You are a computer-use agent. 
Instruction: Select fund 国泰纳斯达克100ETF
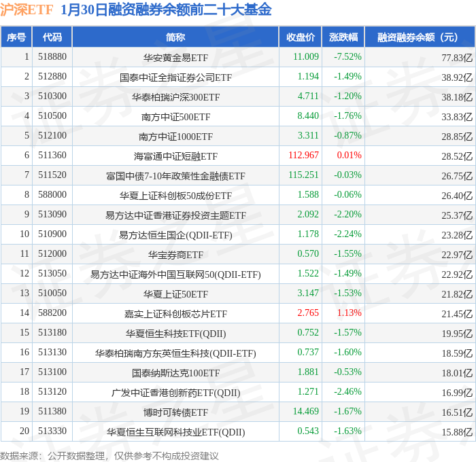pyautogui.click(x=175, y=373)
